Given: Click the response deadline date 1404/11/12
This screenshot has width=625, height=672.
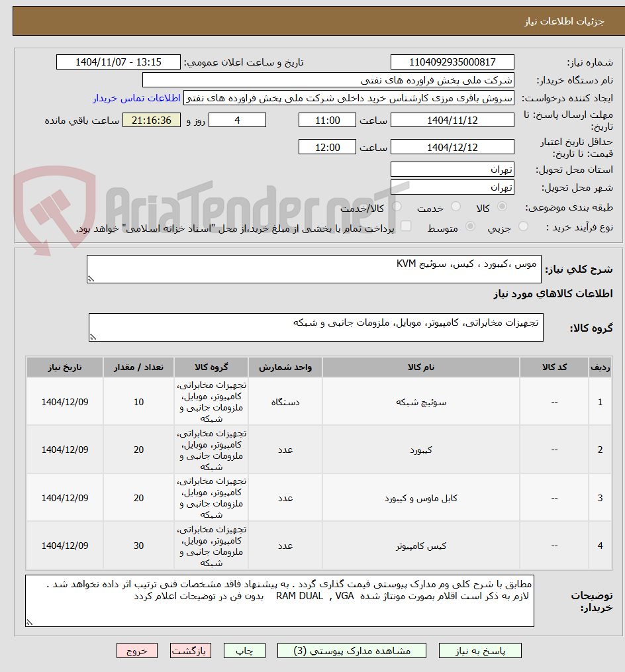Looking at the screenshot, I should pyautogui.click(x=452, y=120).
